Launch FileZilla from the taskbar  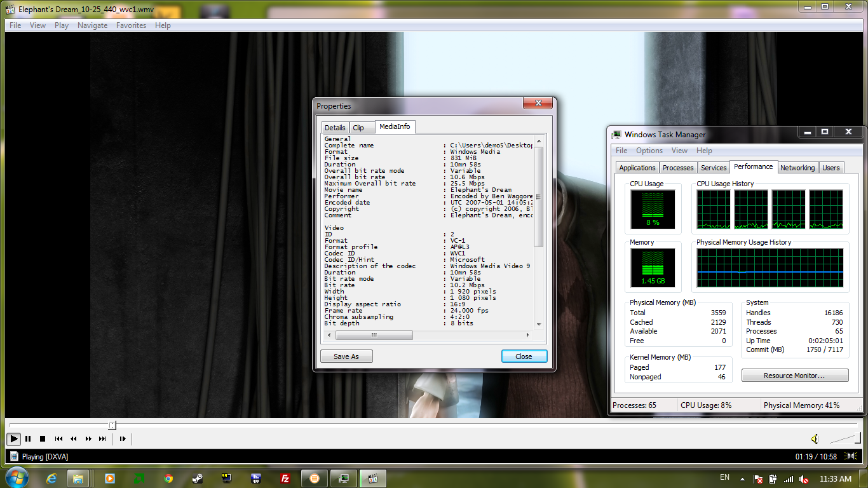[285, 478]
